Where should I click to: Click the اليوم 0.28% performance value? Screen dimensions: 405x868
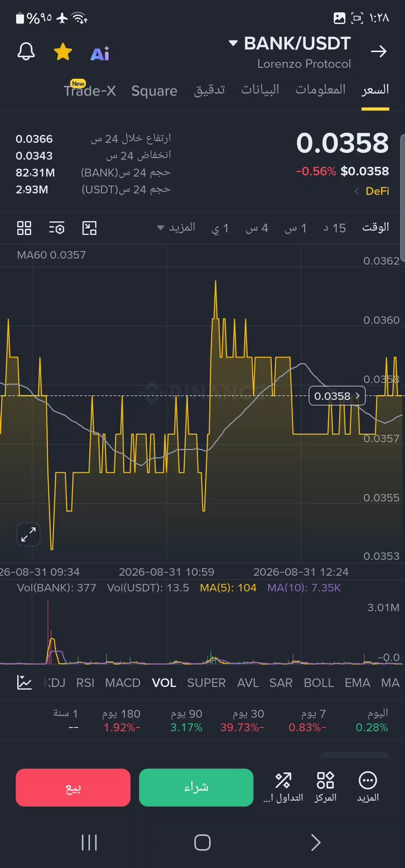[372, 727]
